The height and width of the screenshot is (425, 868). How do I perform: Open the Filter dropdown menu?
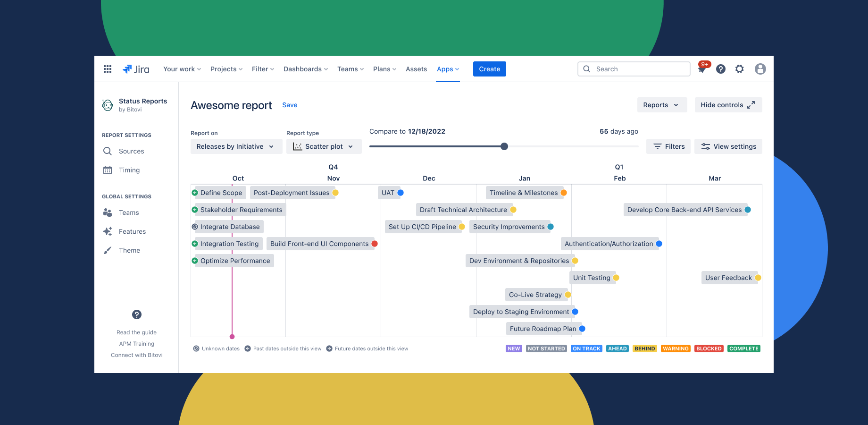pyautogui.click(x=263, y=69)
